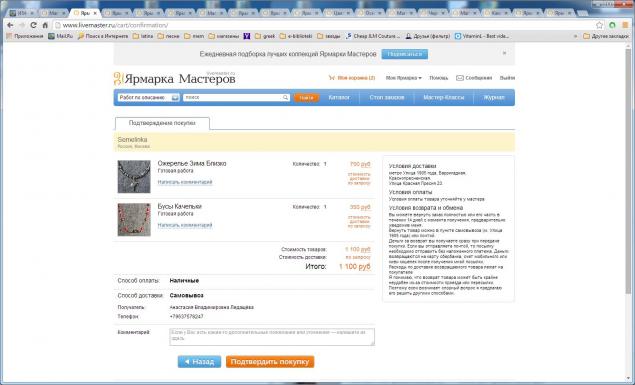
Task: Open the Каталог menu item
Action: 339,98
